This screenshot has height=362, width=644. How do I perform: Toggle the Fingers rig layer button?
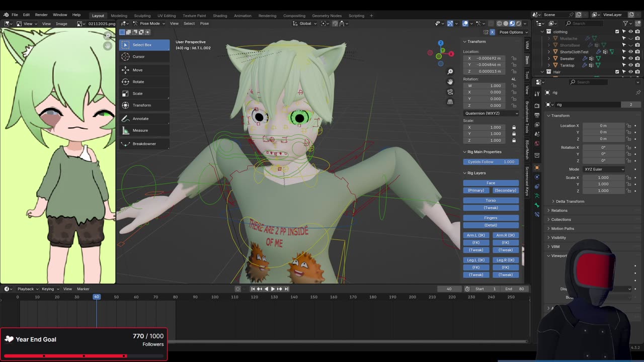(491, 218)
